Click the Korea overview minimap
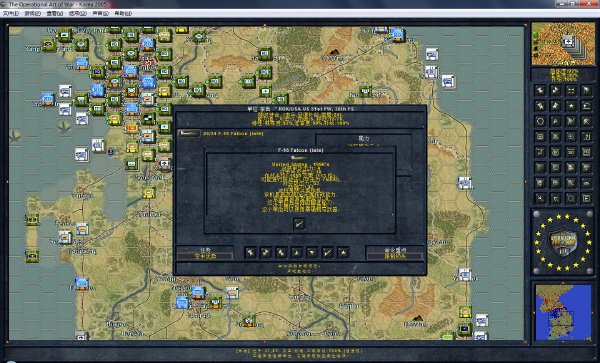 pyautogui.click(x=563, y=312)
